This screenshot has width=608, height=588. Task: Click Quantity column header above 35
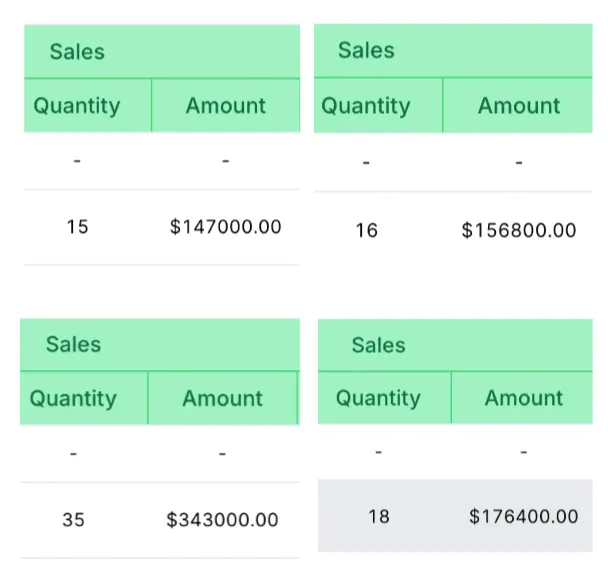pyautogui.click(x=84, y=398)
